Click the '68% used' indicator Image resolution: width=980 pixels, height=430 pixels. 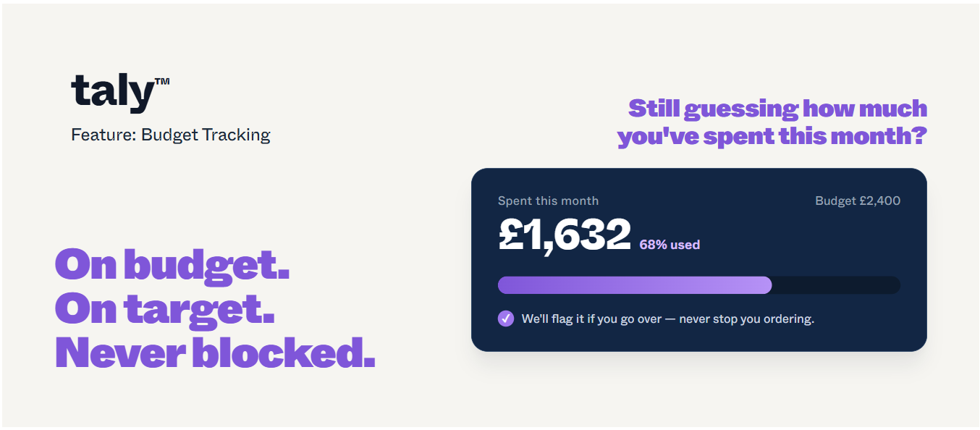[669, 245]
